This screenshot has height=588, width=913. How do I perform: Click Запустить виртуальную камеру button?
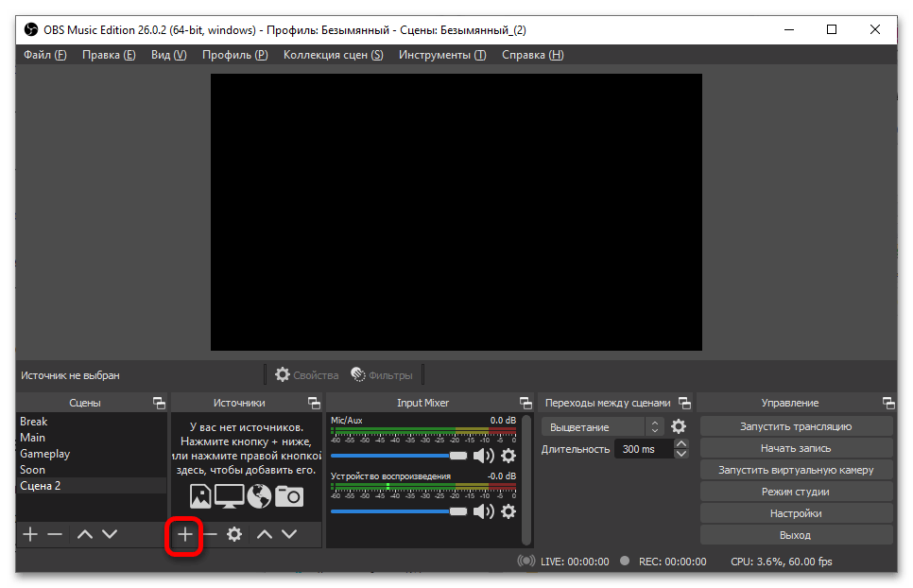click(x=796, y=470)
